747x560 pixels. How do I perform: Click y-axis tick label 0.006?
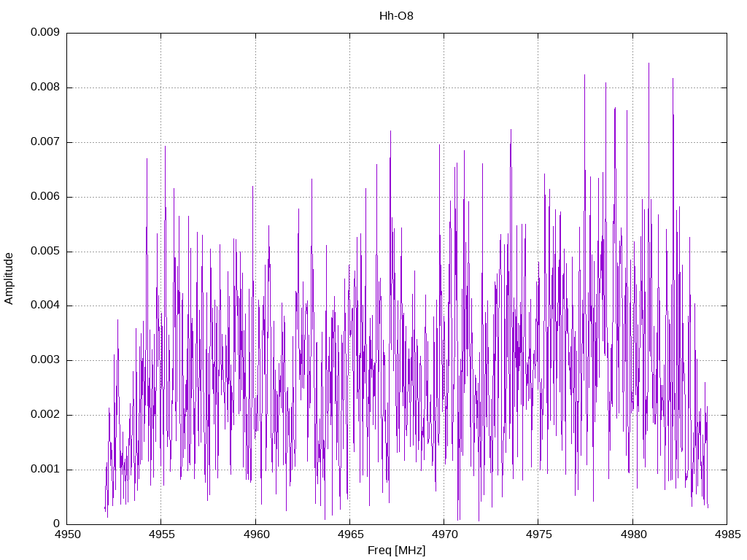[x=44, y=196]
